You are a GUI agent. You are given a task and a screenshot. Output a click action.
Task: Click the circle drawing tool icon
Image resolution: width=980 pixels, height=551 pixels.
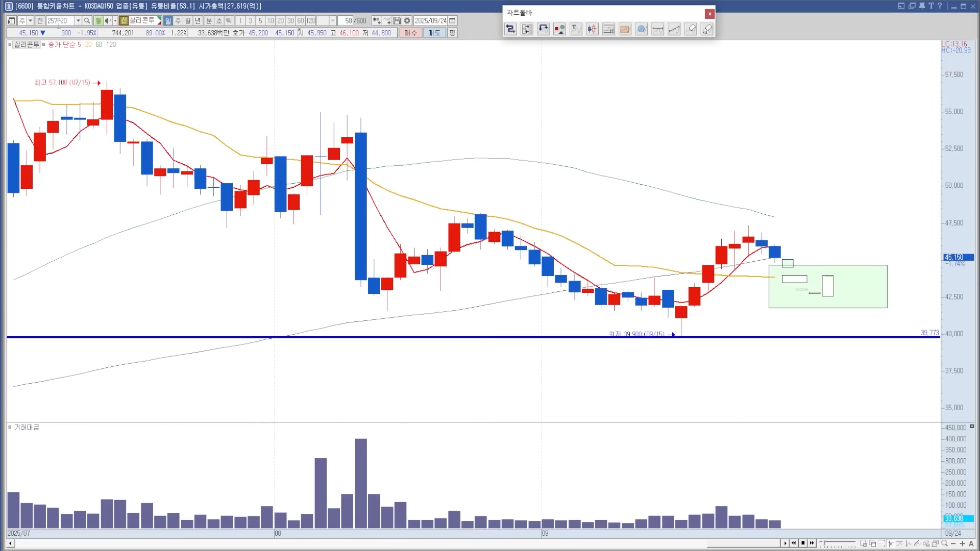pyautogui.click(x=642, y=29)
